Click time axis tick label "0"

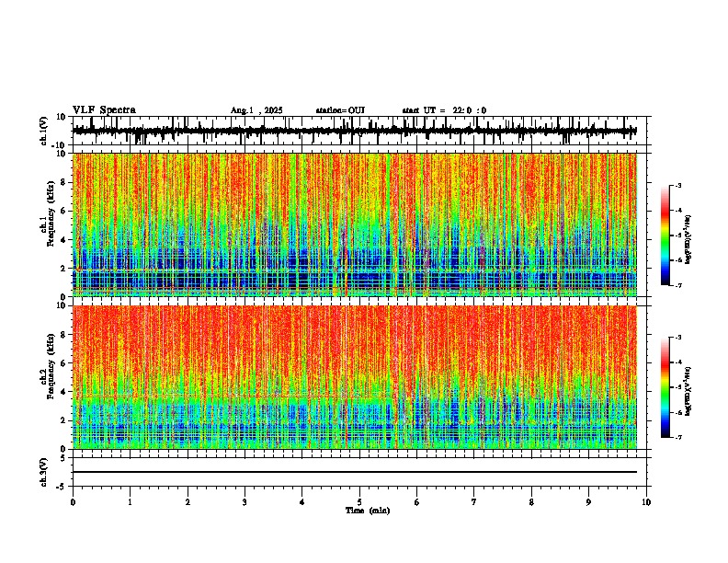pos(73,502)
